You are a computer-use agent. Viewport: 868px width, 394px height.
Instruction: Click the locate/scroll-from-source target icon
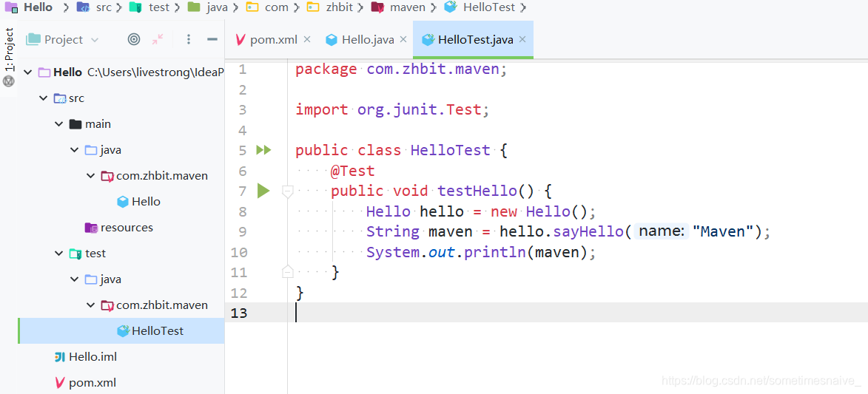[x=133, y=39]
